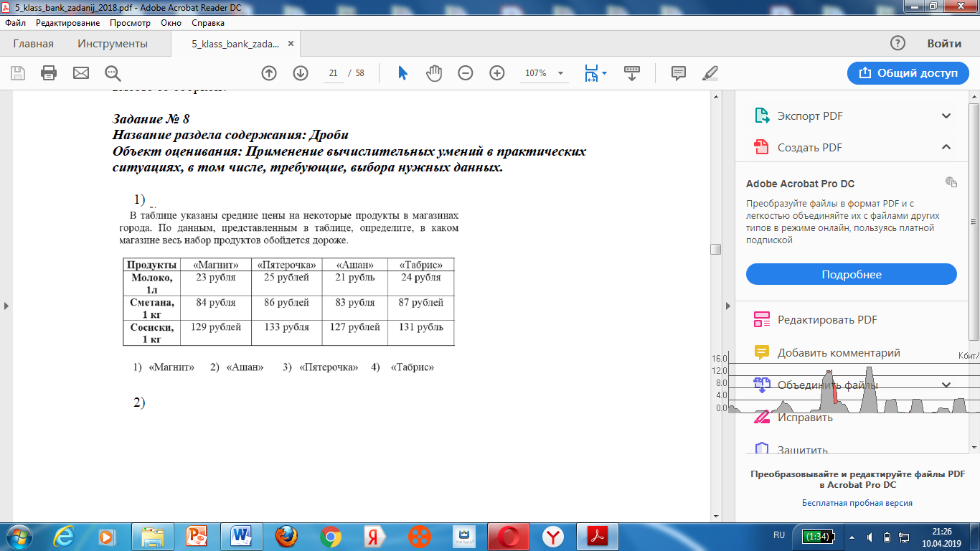
Task: Open Microsoft Word from taskbar
Action: [x=242, y=537]
